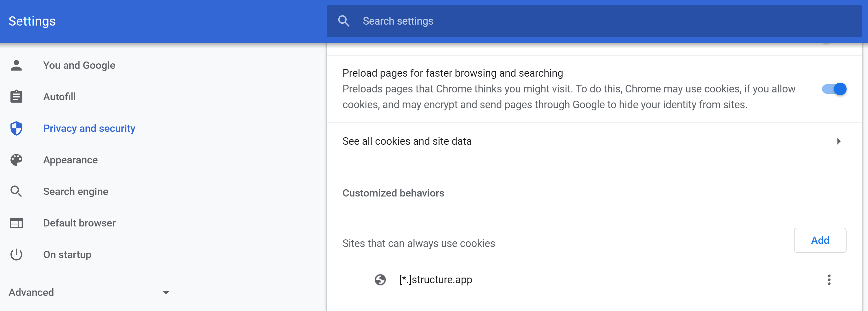Click the Default browser icon
868x311 pixels.
[16, 223]
